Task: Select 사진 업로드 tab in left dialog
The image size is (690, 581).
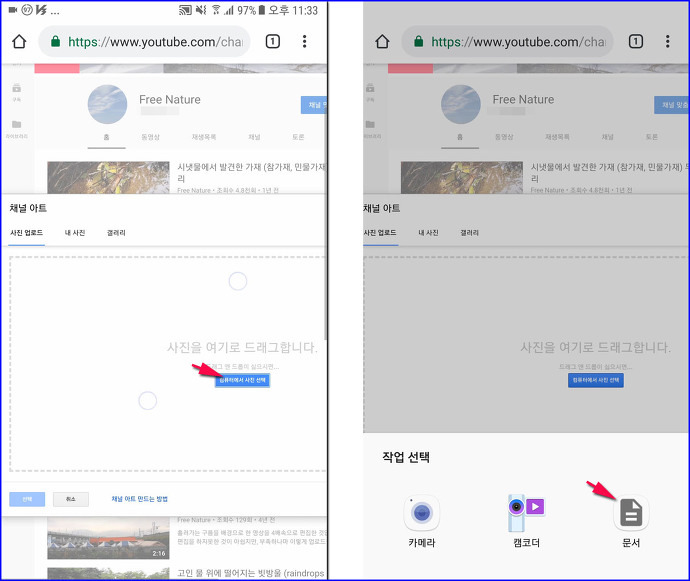Action: (26, 233)
